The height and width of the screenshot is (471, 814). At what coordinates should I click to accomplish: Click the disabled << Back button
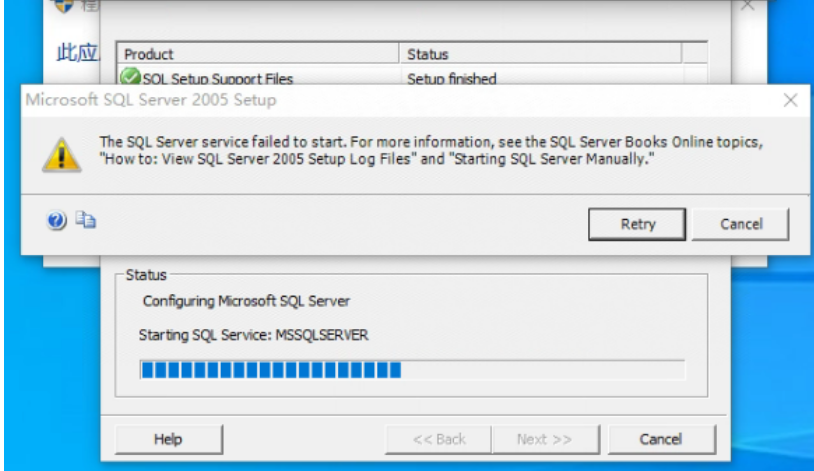point(439,439)
